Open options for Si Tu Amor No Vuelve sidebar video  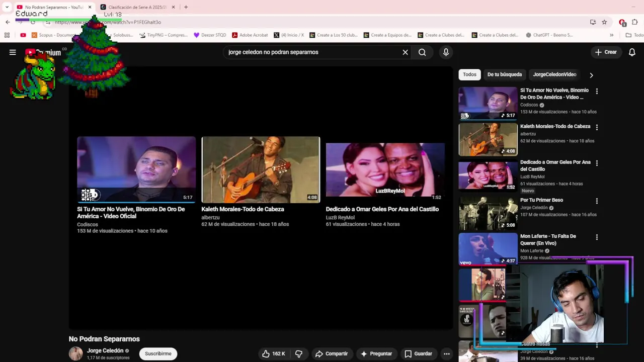597,91
